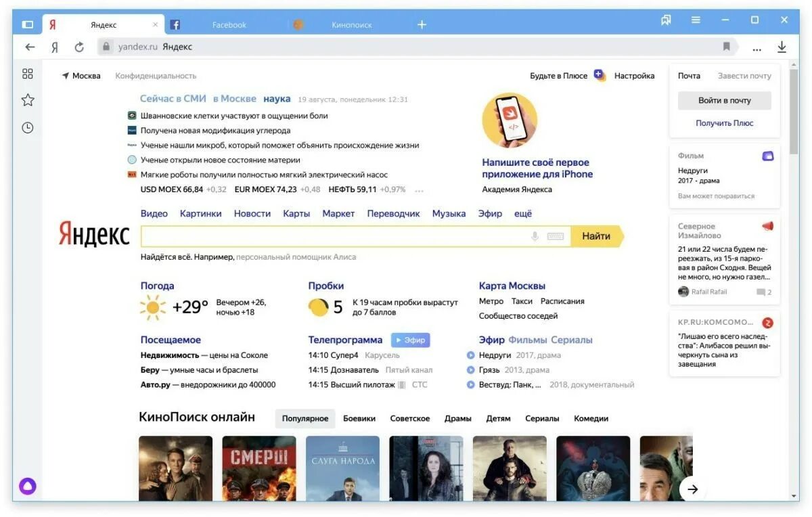Show next KinoPoisk movies arrow
The height and width of the screenshot is (517, 812).
click(x=692, y=488)
